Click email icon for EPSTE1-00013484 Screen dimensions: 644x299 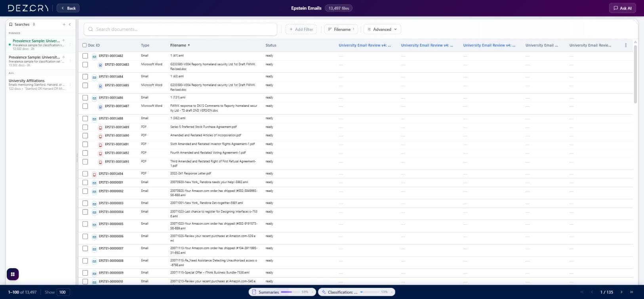tap(94, 78)
